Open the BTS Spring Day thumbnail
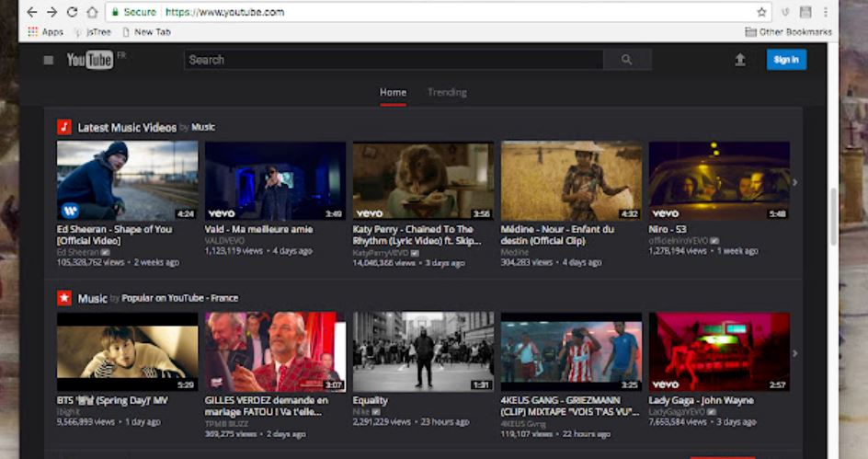This screenshot has height=459, width=868. point(127,351)
